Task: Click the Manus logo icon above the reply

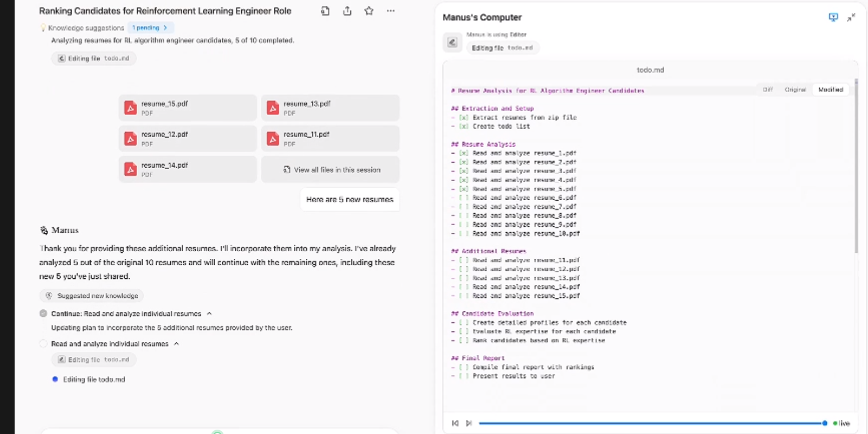Action: [44, 231]
